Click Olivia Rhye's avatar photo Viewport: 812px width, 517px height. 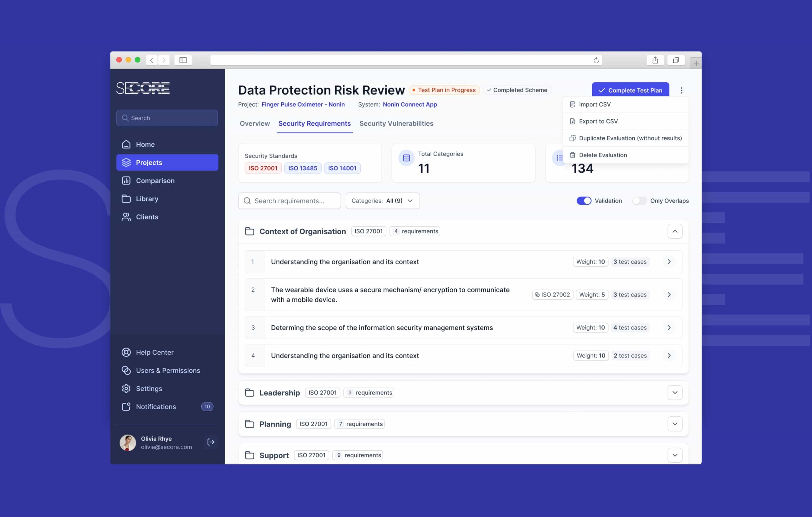coord(128,442)
